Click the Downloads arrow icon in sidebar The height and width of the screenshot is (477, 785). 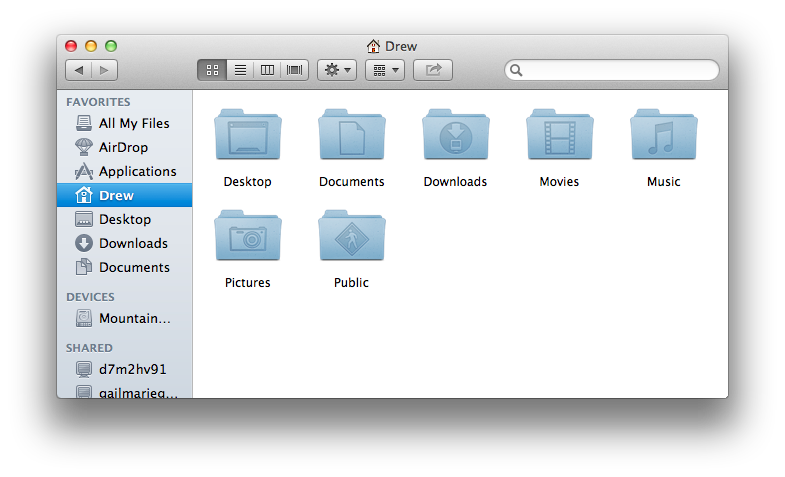[x=84, y=243]
